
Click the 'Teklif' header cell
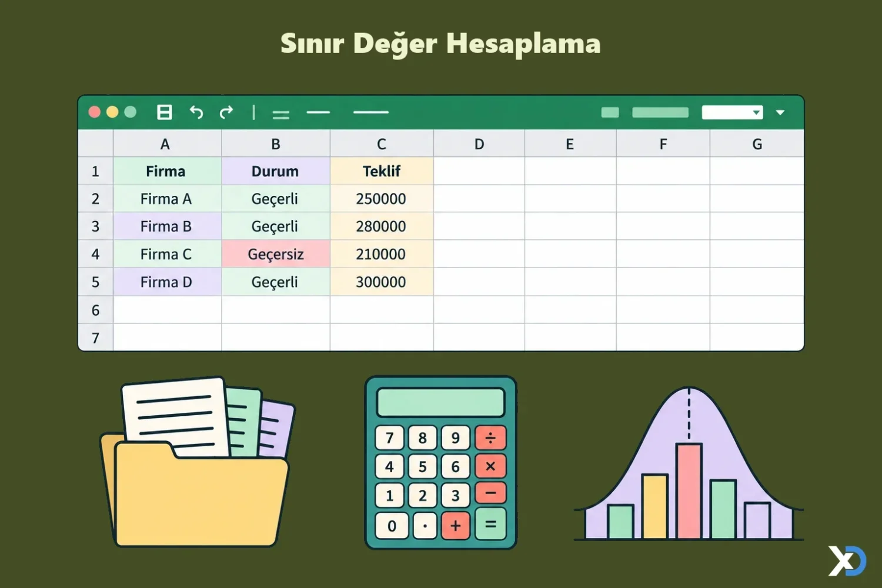point(382,171)
